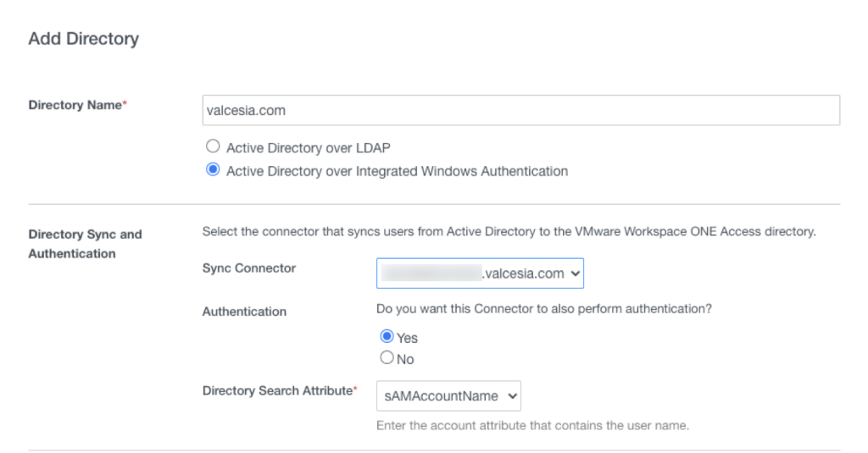Screen dimensions: 868x453
Task: Click the 'Active Directory over LDAP' label text
Action: 308,147
